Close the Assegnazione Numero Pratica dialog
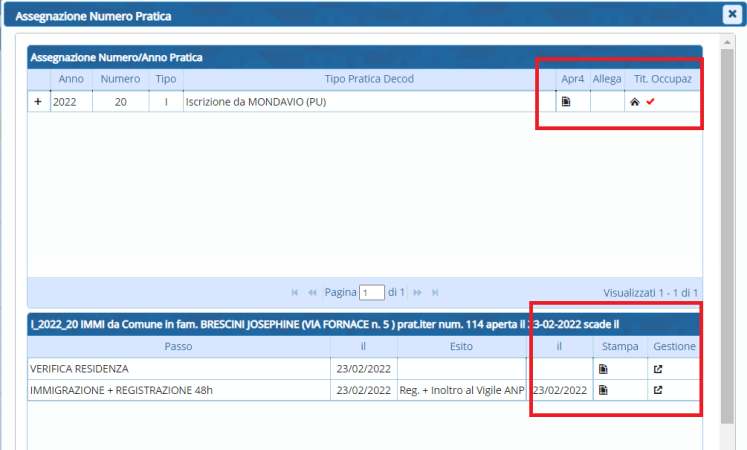The width and height of the screenshot is (747, 450). tap(731, 14)
